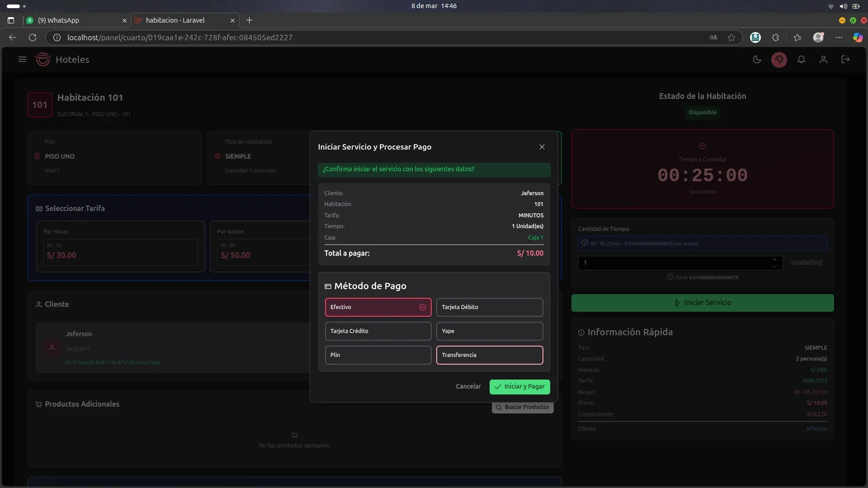Increase the time quantity with the stepper arrow
This screenshot has width=868, height=488.
coord(774,259)
